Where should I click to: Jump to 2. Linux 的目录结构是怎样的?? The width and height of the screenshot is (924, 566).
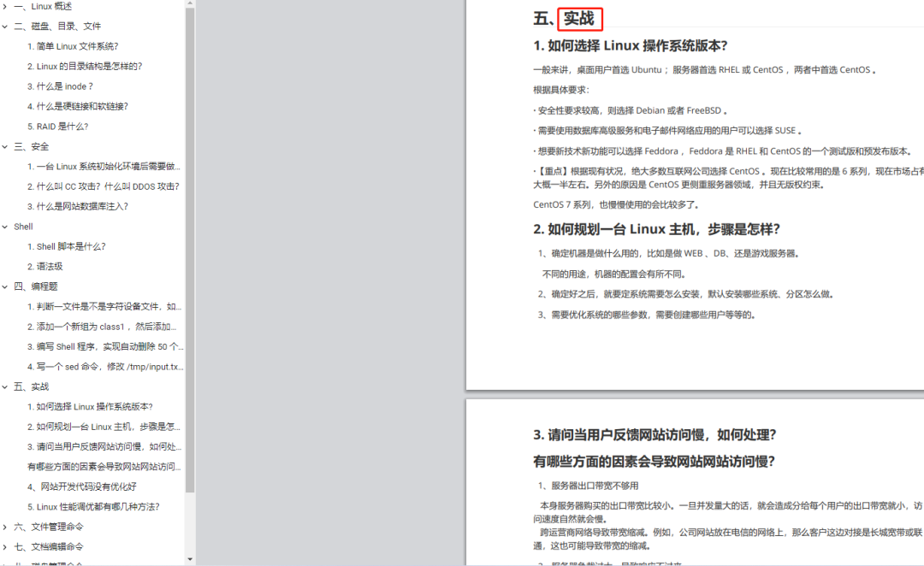click(85, 67)
